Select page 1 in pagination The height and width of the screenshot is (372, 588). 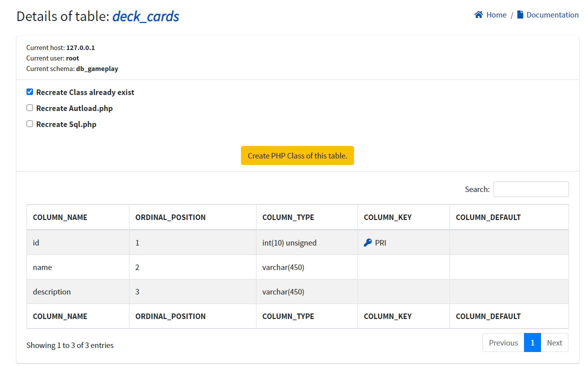(532, 343)
